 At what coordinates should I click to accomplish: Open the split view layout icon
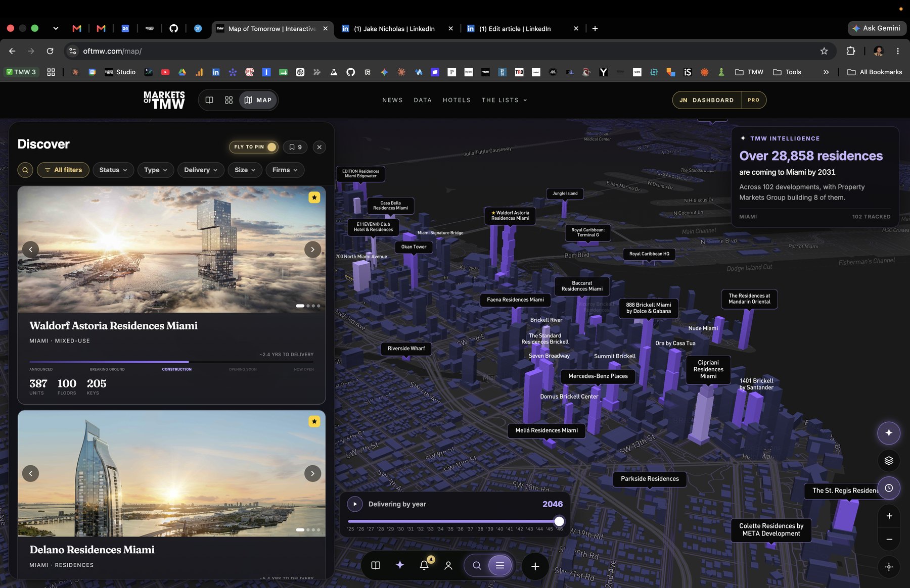pyautogui.click(x=209, y=100)
